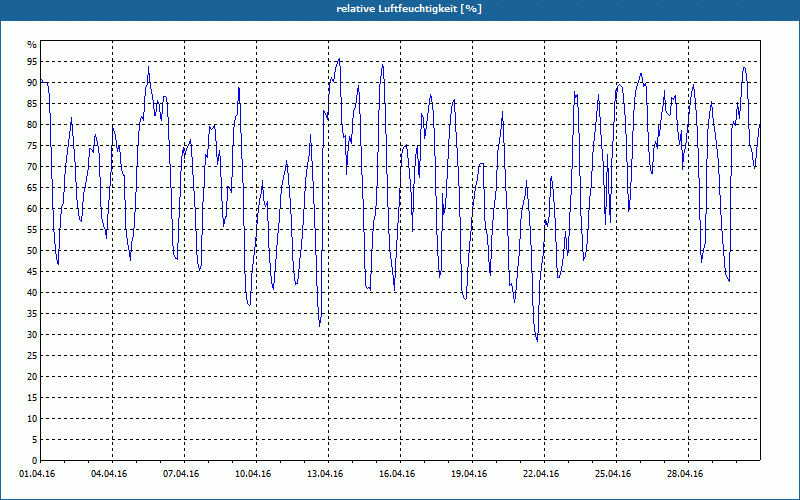This screenshot has width=800, height=500.
Task: Select the 01.04.16 date label
Action: 37,474
